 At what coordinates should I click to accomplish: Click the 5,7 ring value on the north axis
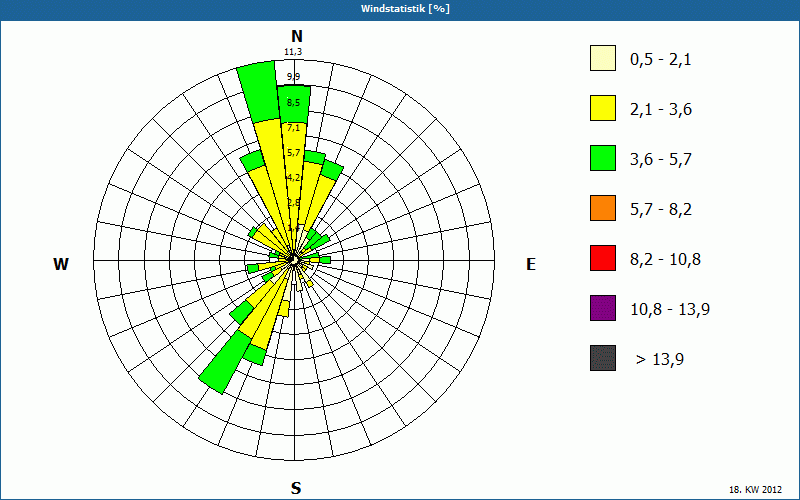[293, 153]
